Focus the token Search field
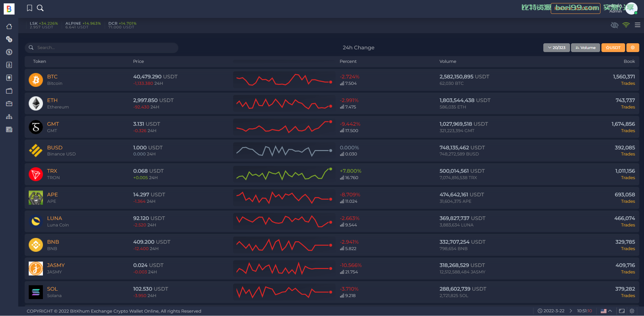 point(101,48)
